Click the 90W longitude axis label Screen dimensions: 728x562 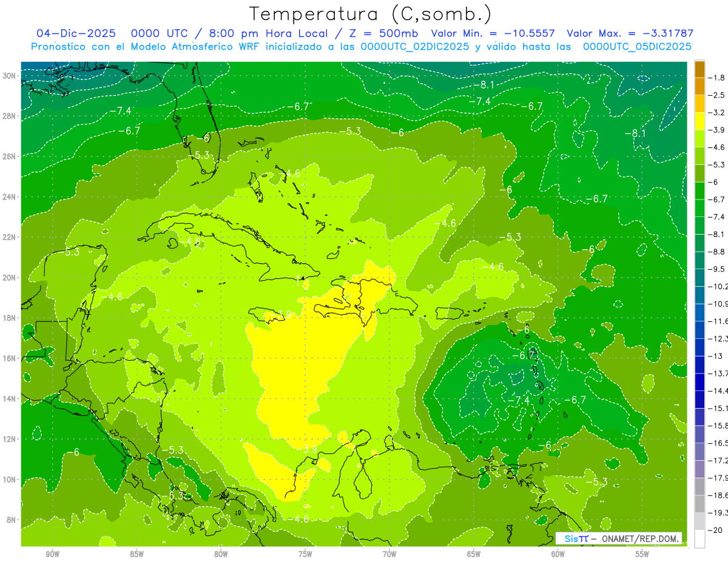[52, 554]
